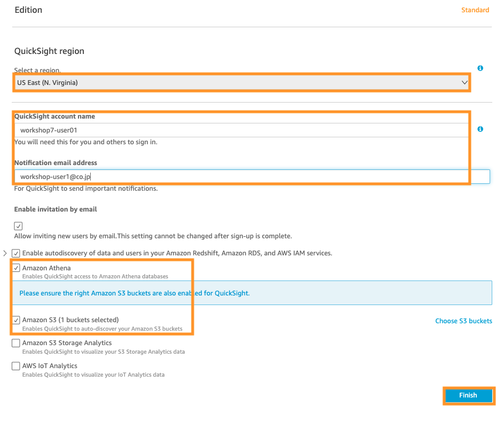Click the Standard edition label
The width and height of the screenshot is (504, 421).
pyautogui.click(x=475, y=10)
